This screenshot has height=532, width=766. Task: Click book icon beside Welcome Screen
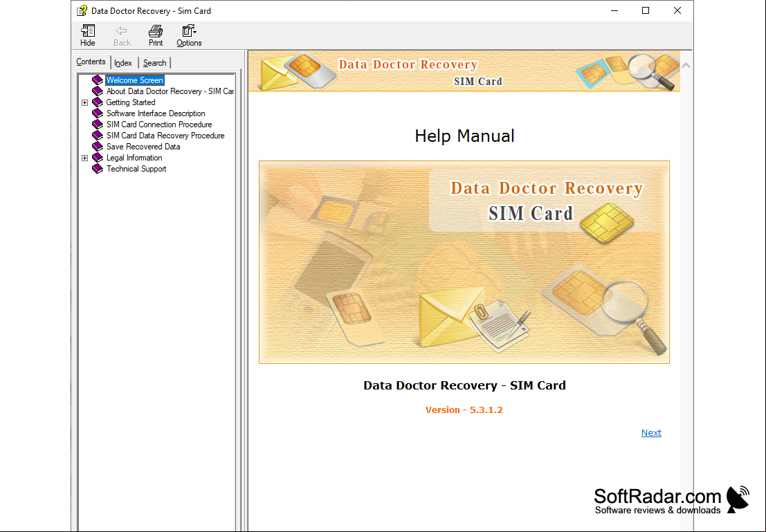click(x=98, y=80)
